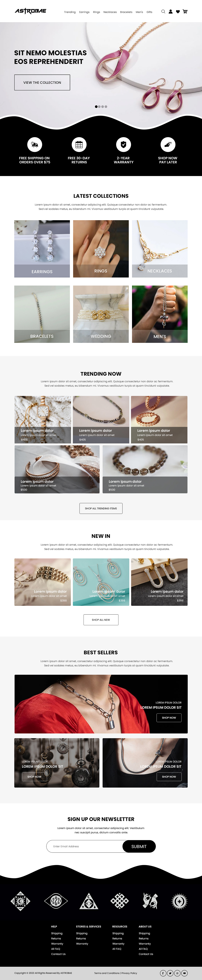Focus the Enter Email Address field

pyautogui.click(x=85, y=847)
